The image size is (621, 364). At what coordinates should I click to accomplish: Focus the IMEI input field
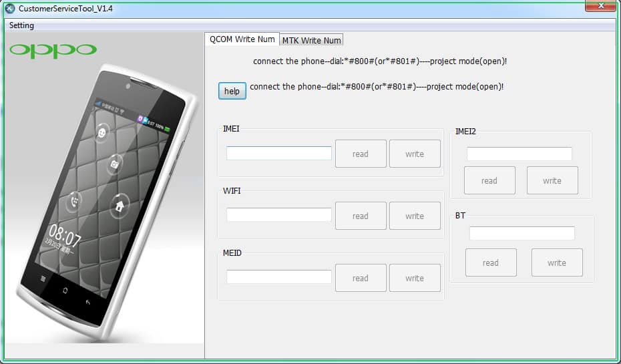click(x=279, y=154)
